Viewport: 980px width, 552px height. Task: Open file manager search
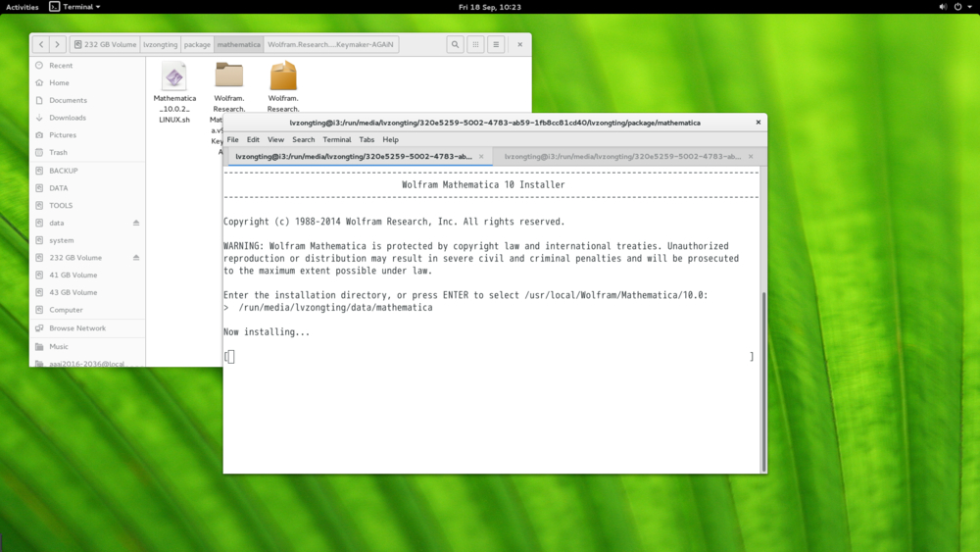455,44
